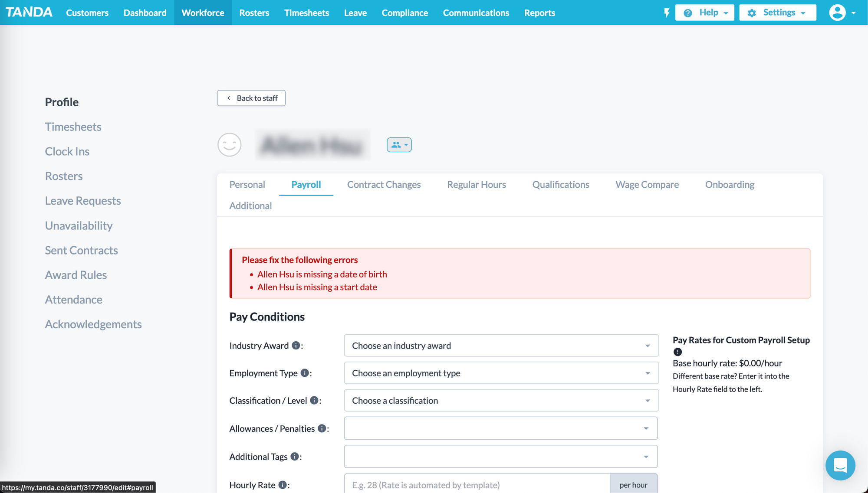Click Industry Award info icon
Image resolution: width=868 pixels, height=493 pixels.
(x=296, y=346)
